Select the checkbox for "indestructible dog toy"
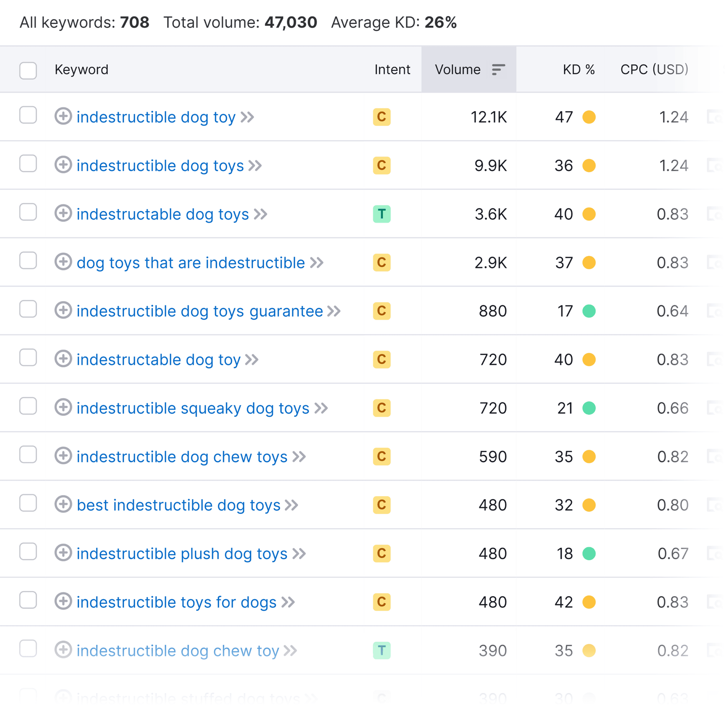The width and height of the screenshot is (728, 709). tap(28, 117)
